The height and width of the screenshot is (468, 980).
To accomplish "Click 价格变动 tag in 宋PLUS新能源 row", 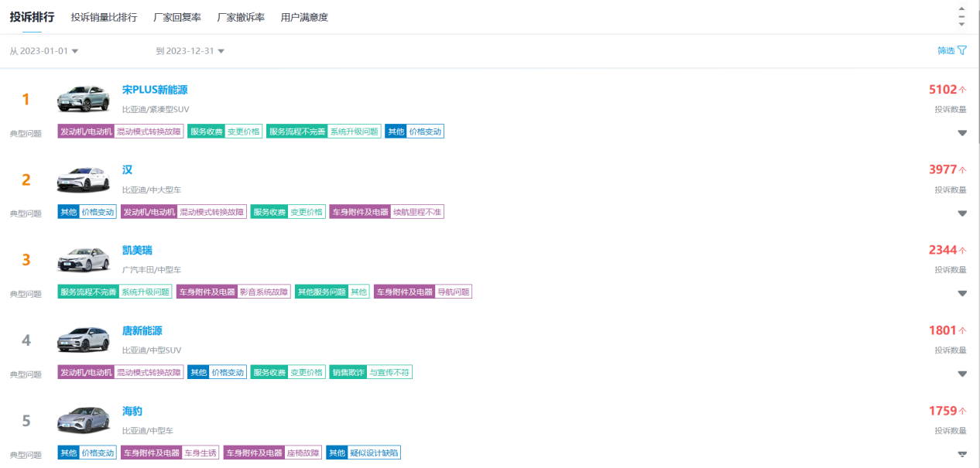I will [x=425, y=132].
